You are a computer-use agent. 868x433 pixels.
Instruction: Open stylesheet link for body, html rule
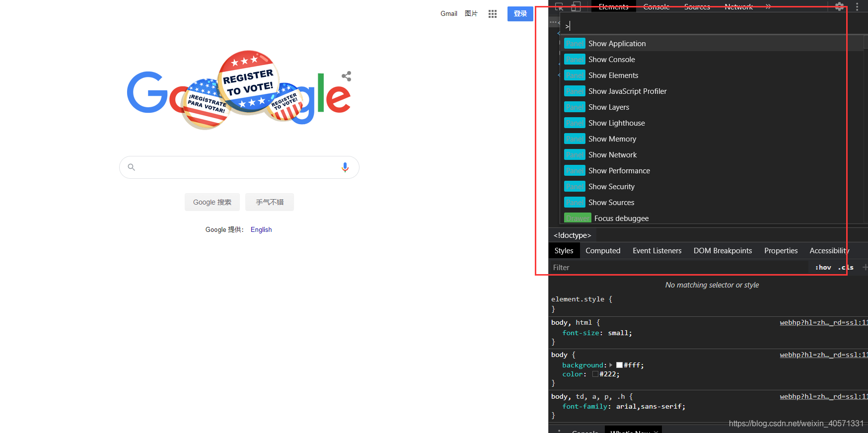pyautogui.click(x=823, y=322)
